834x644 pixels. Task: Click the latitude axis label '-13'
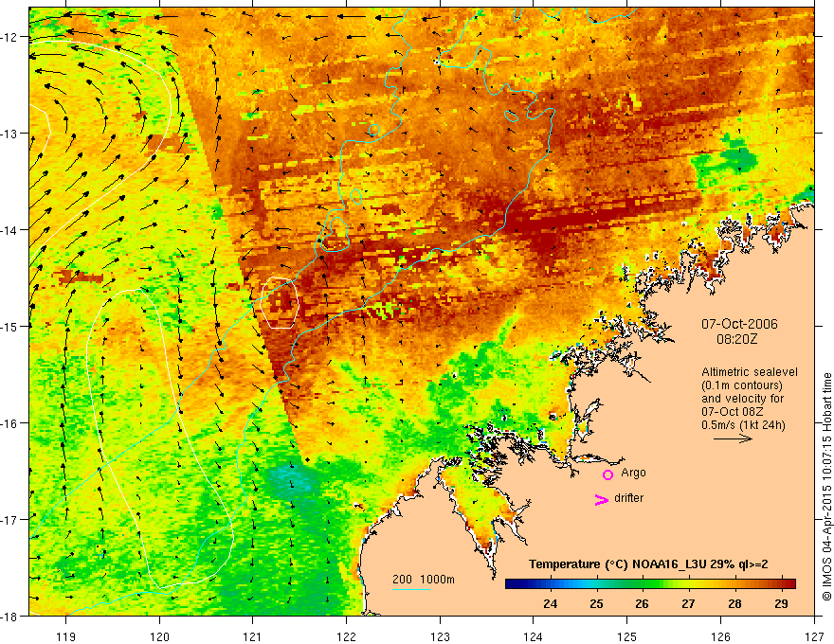tap(9, 134)
